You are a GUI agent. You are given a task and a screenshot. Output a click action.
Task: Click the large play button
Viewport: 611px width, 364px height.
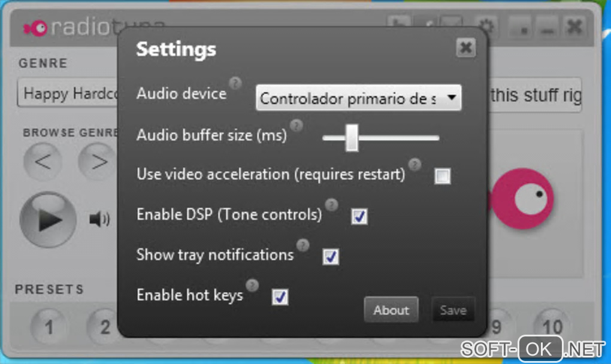coord(48,220)
